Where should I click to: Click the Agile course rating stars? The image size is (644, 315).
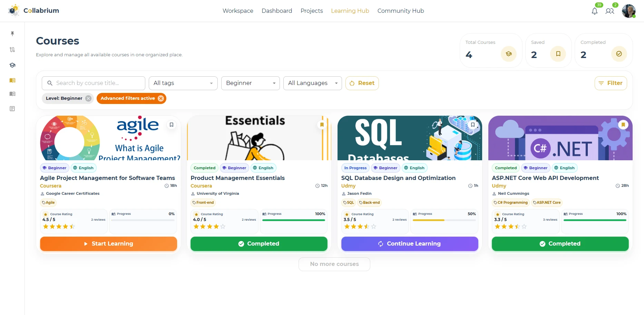59,227
